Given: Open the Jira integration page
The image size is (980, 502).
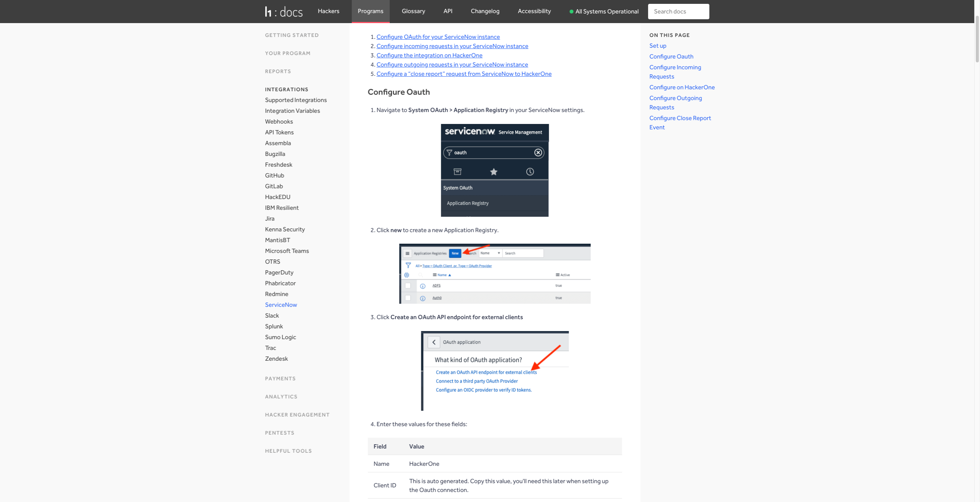Looking at the screenshot, I should (270, 219).
